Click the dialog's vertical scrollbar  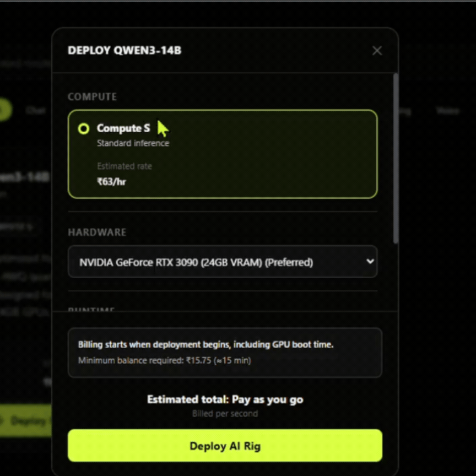pos(395,158)
